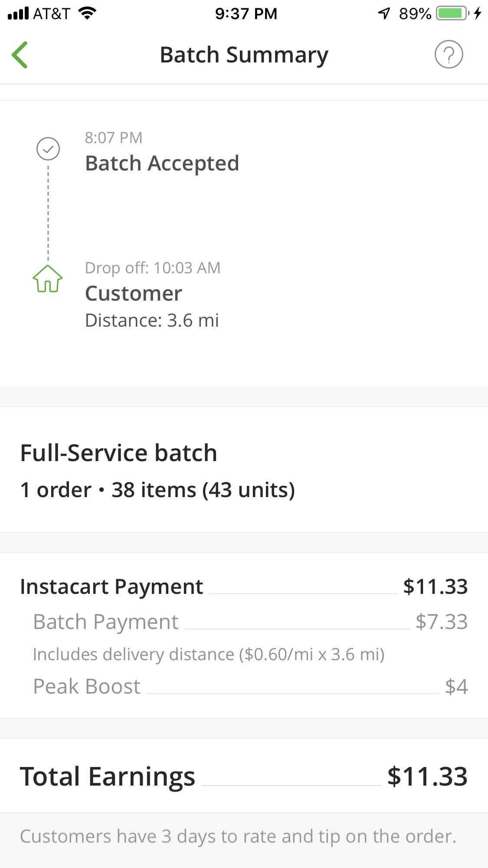Open the help question mark icon

(449, 55)
